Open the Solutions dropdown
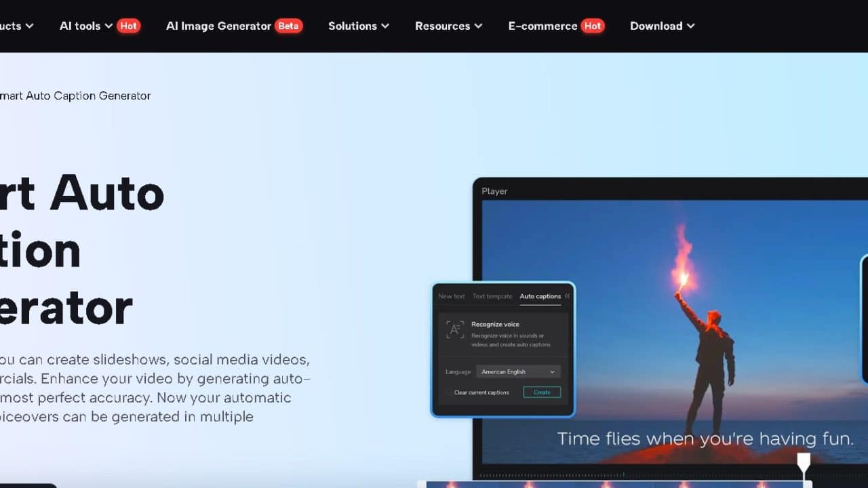Image resolution: width=868 pixels, height=488 pixels. tap(358, 26)
